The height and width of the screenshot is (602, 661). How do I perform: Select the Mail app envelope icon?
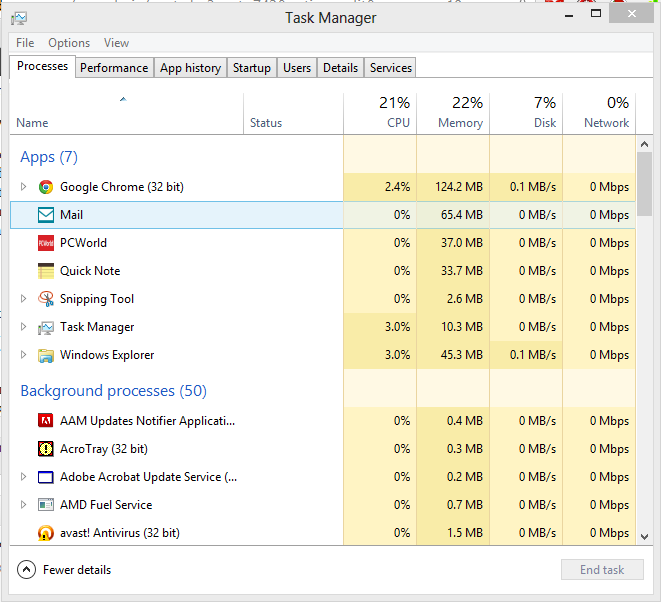tap(46, 215)
